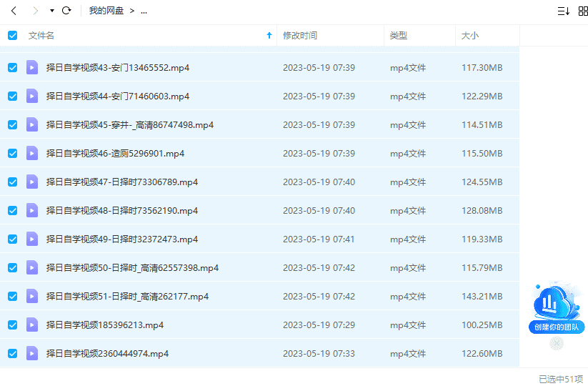The height and width of the screenshot is (386, 588).
Task: Uncheck 择日自学视频2360444974.mp4 checkbox
Action: click(12, 353)
